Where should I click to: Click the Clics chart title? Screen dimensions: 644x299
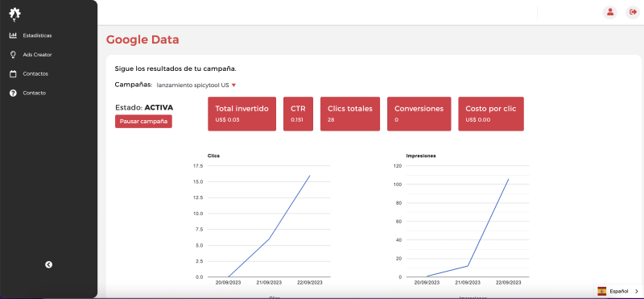213,156
